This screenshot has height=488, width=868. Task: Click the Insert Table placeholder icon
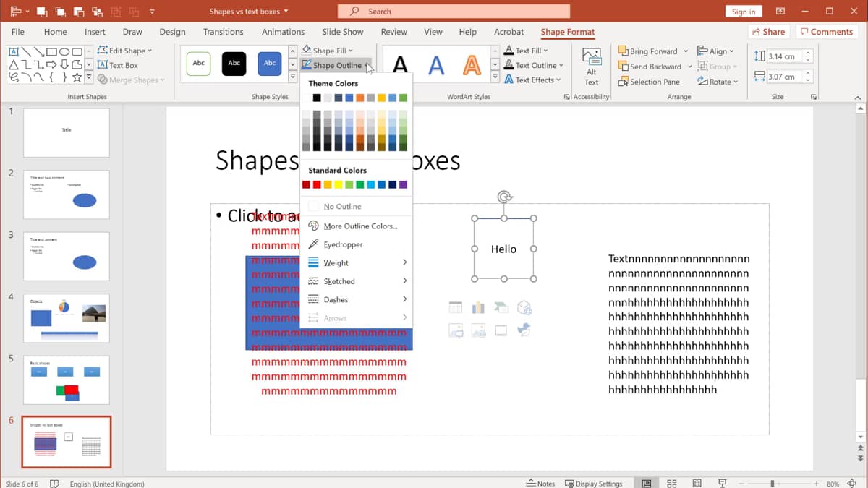click(x=456, y=308)
